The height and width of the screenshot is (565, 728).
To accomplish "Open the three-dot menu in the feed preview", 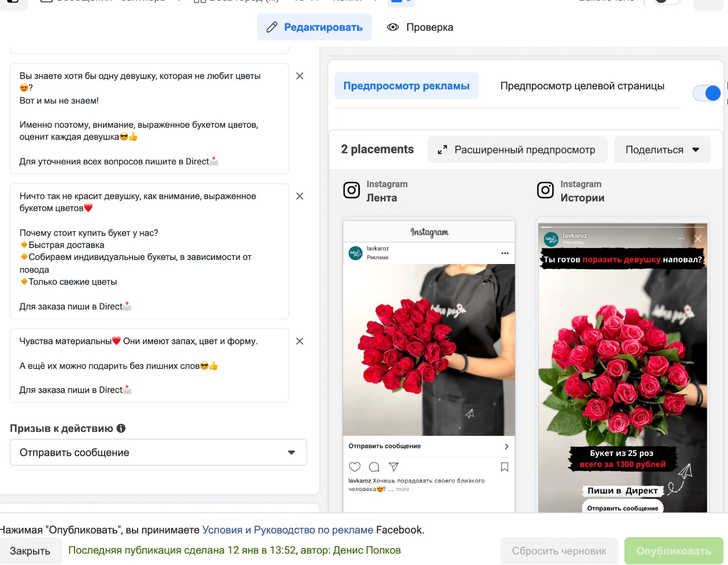I will (x=505, y=253).
